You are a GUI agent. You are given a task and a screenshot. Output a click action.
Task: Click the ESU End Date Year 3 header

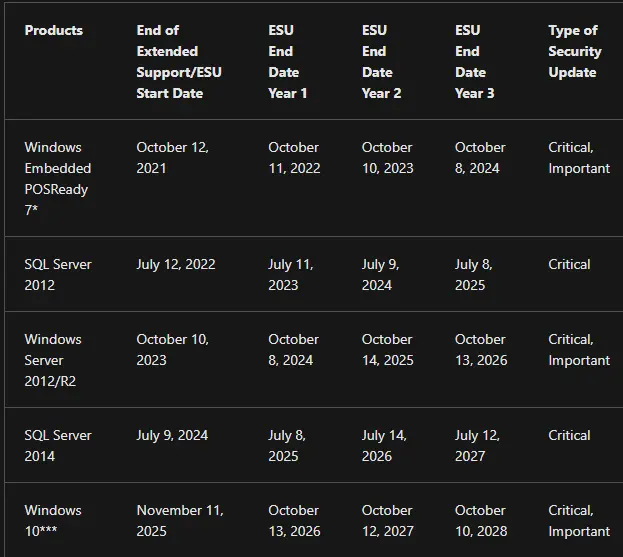pos(475,62)
